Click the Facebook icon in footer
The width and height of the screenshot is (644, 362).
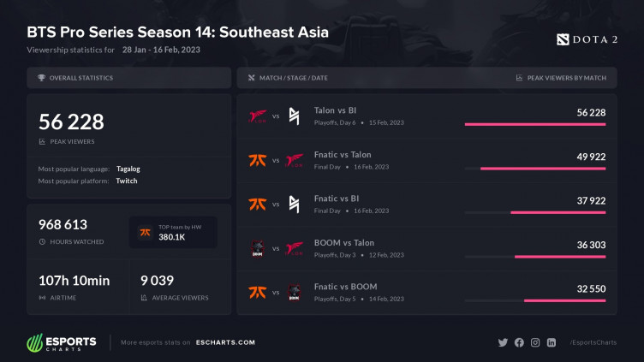coord(519,342)
